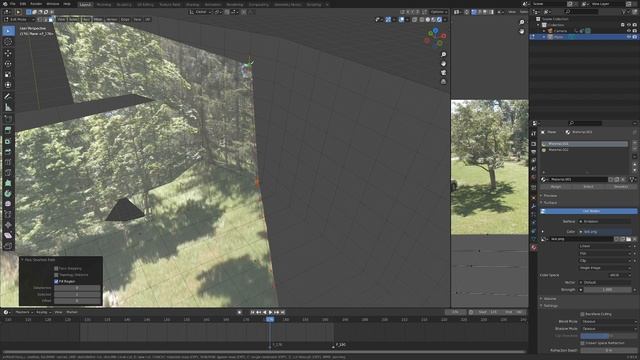Select Material.002 slot in list

coord(584,150)
